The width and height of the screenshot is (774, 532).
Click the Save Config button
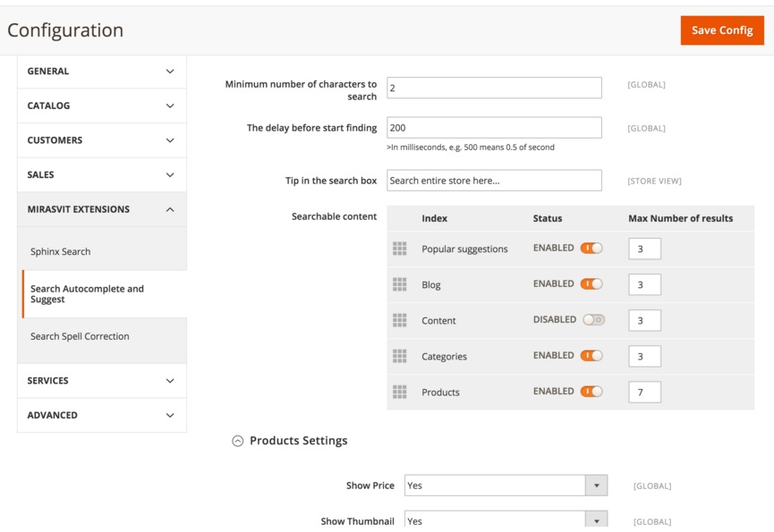coord(721,30)
